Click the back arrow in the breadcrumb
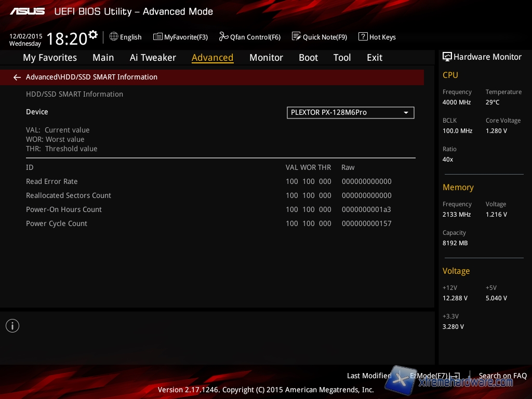The height and width of the screenshot is (399, 532). coord(17,77)
